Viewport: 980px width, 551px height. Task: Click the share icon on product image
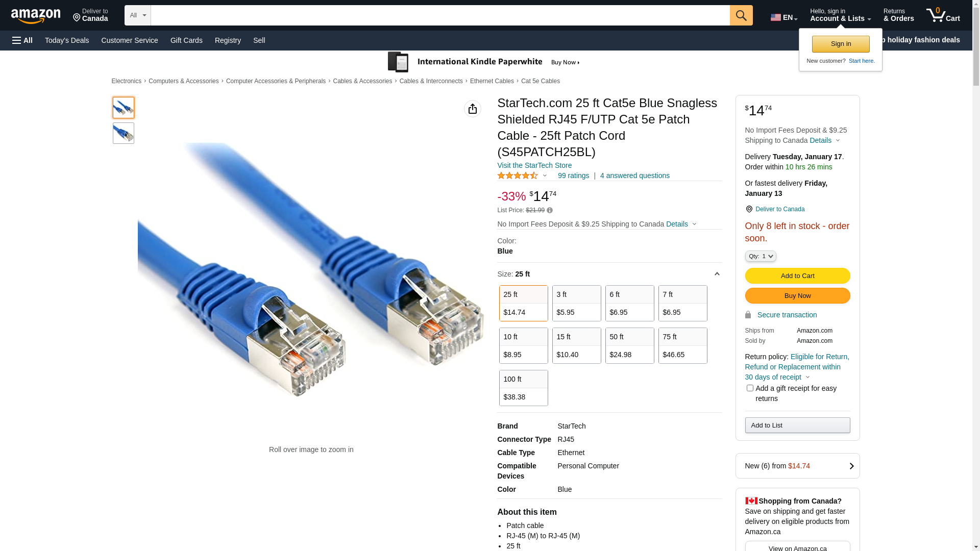[x=473, y=109]
